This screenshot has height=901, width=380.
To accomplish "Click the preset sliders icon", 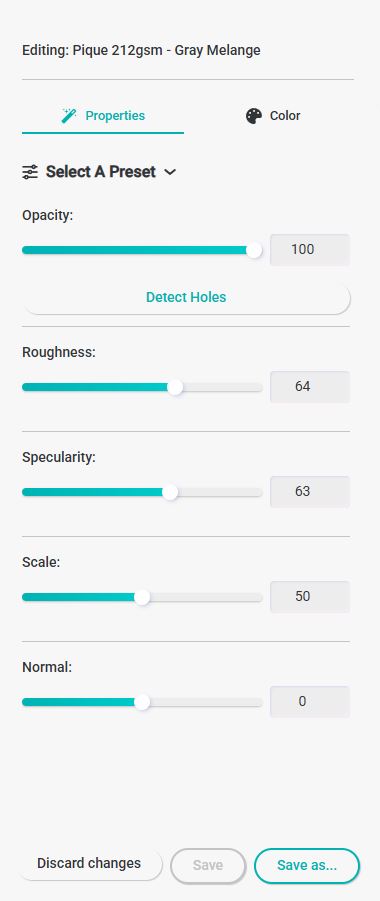I will pos(30,172).
